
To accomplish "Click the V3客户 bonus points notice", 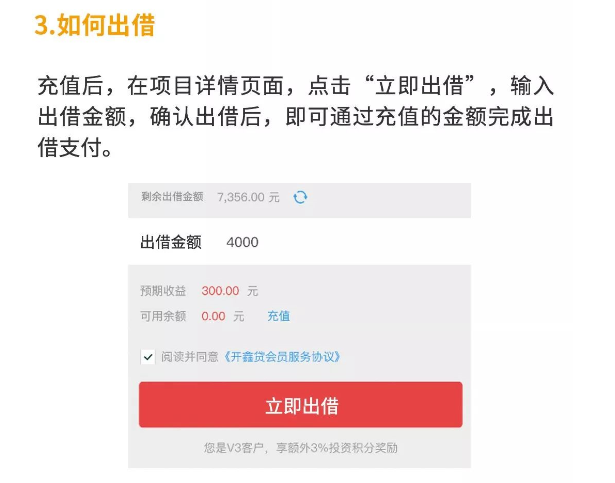I will [300, 447].
